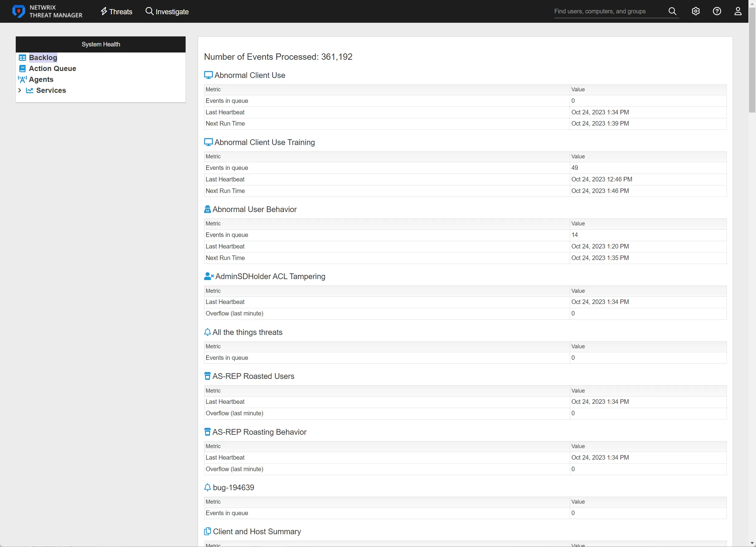Click Overflow (last minute) under AS-REP Roasted Users

234,413
